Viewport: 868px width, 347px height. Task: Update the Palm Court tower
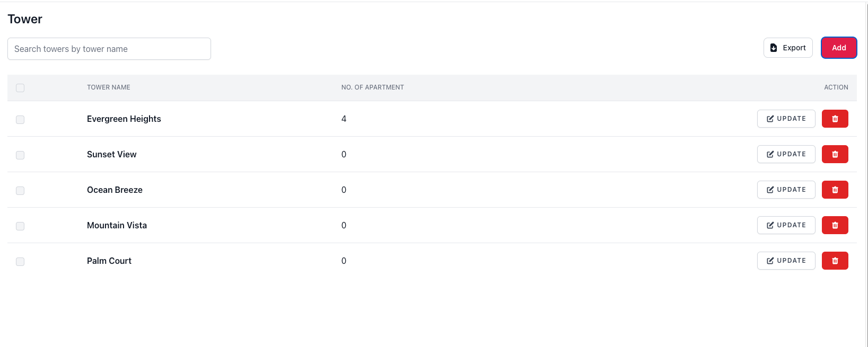786,261
